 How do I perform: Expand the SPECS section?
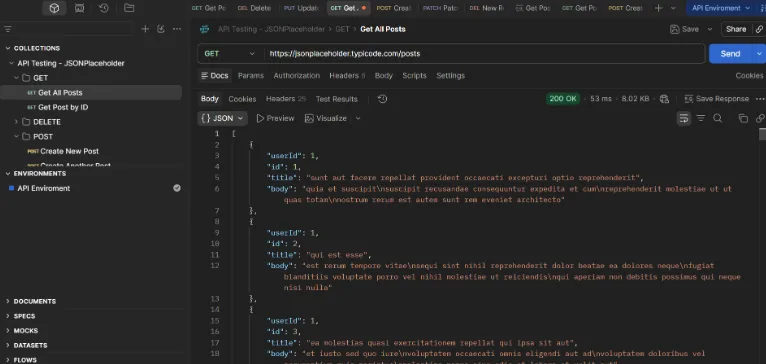pos(8,316)
